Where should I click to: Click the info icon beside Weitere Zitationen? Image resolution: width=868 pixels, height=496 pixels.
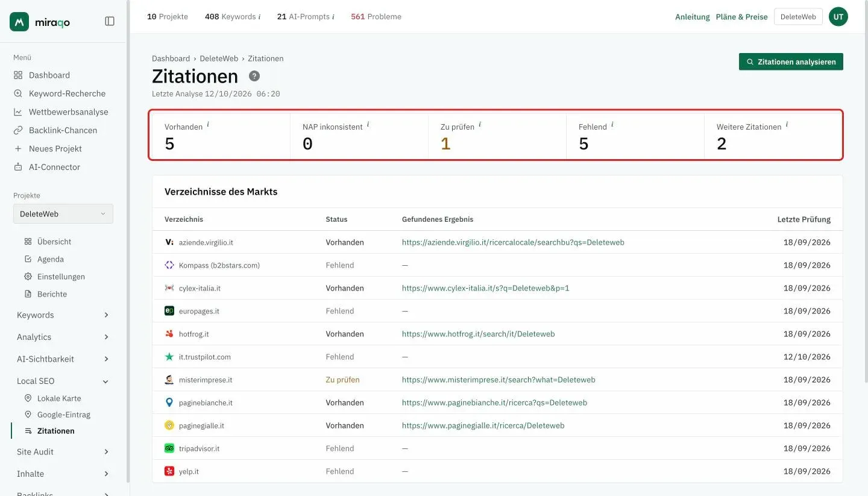787,124
